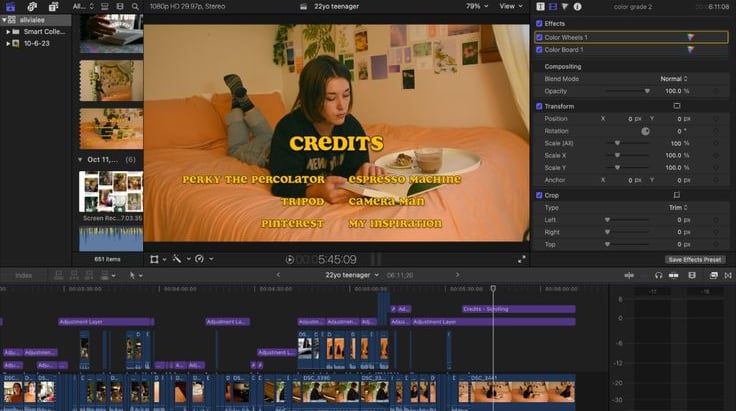Open Color Wheels 1 color inspector icon
Screen dimensions: 736x411
(690, 37)
